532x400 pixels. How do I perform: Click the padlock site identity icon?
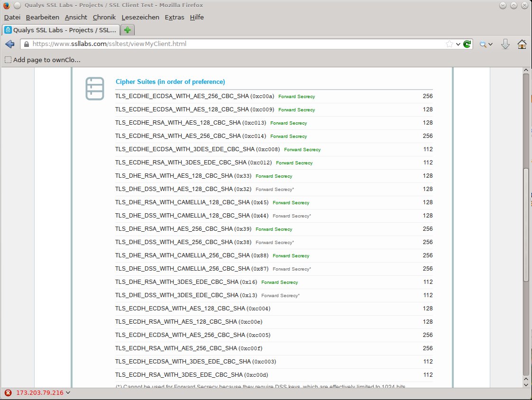[x=27, y=44]
